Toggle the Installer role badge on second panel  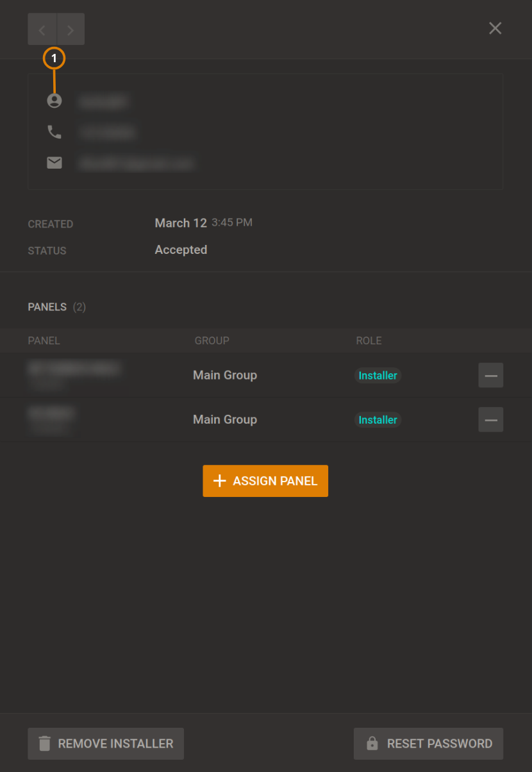377,419
